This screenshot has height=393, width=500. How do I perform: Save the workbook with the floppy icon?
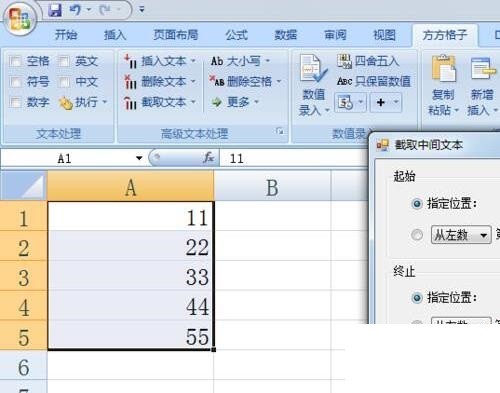(x=55, y=10)
